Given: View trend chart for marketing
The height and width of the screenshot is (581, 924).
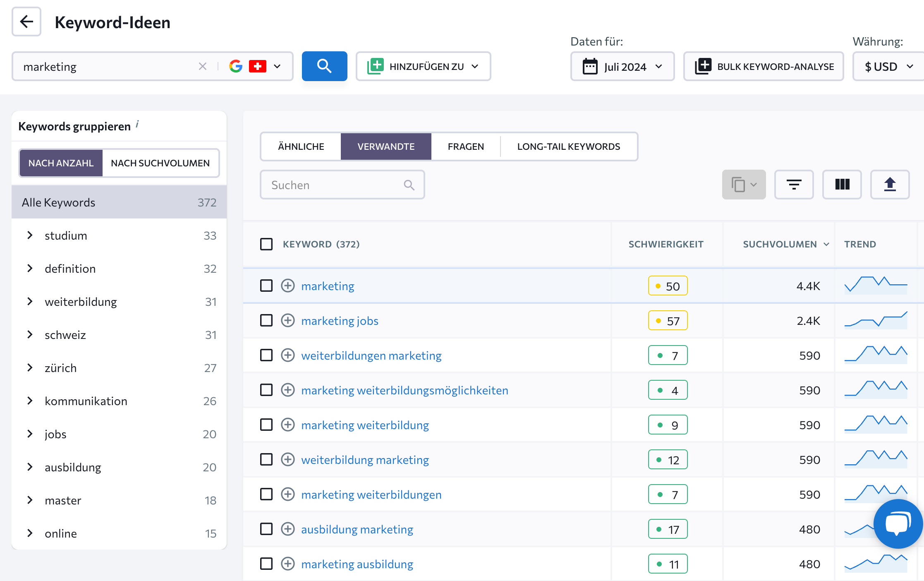Looking at the screenshot, I should click(x=876, y=285).
